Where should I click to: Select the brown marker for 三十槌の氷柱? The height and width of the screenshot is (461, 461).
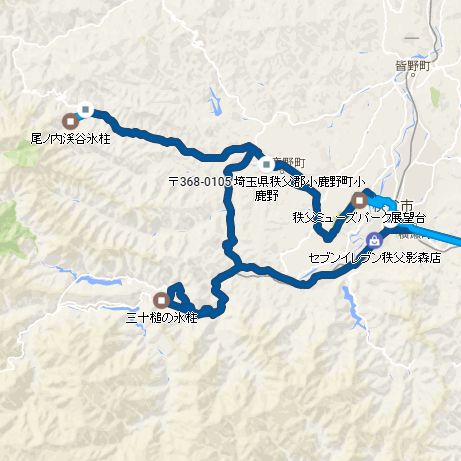[162, 300]
